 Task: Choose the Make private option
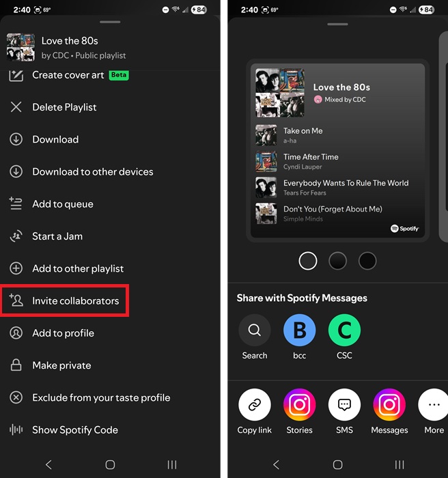click(x=110, y=365)
